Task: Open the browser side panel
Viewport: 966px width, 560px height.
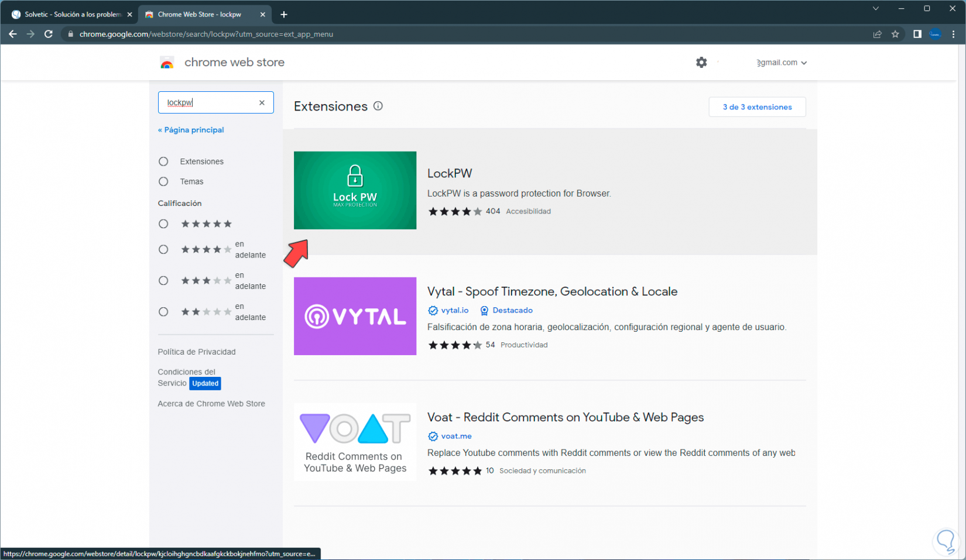Action: pyautogui.click(x=917, y=34)
